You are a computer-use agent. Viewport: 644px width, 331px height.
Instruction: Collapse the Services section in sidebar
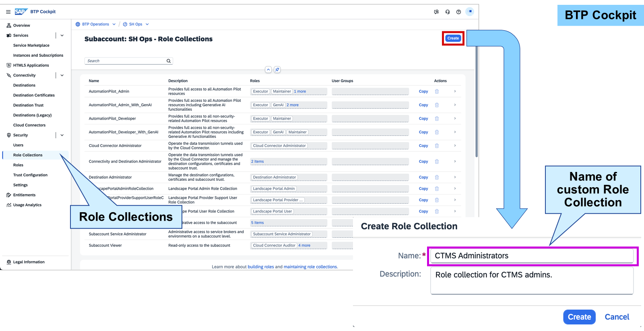[x=62, y=35]
